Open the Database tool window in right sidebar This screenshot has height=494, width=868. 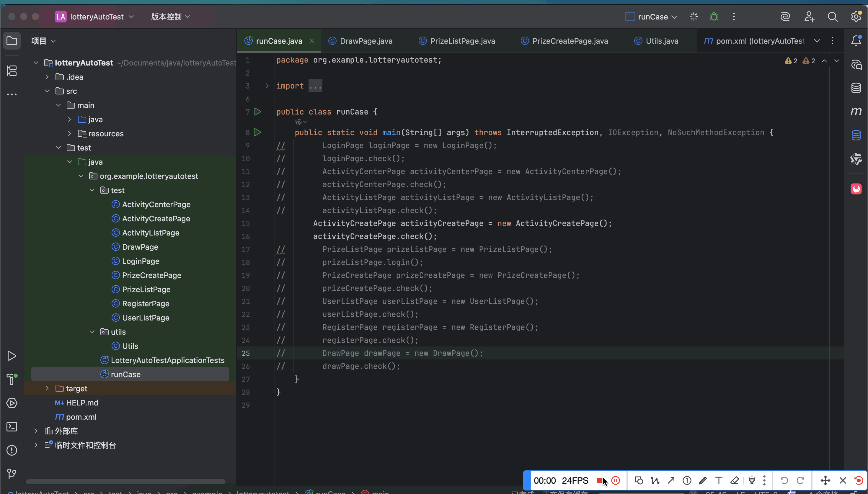coord(856,88)
